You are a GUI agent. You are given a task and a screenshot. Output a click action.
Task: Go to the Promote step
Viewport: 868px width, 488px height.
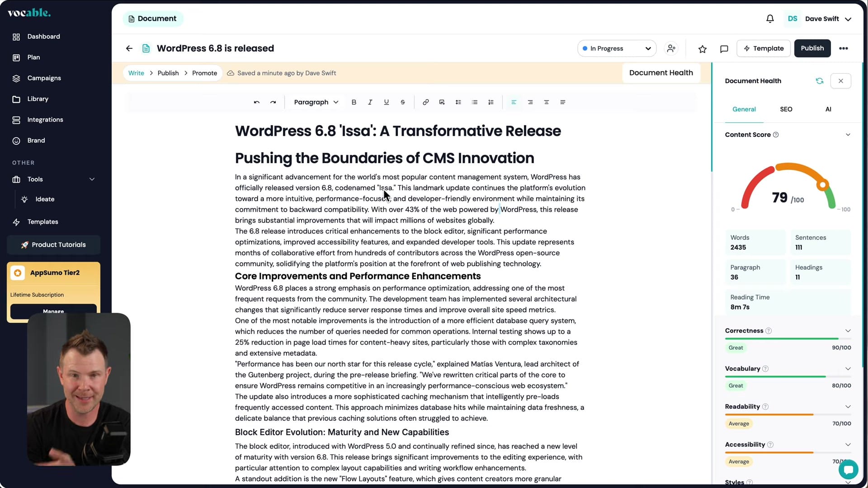(x=204, y=73)
